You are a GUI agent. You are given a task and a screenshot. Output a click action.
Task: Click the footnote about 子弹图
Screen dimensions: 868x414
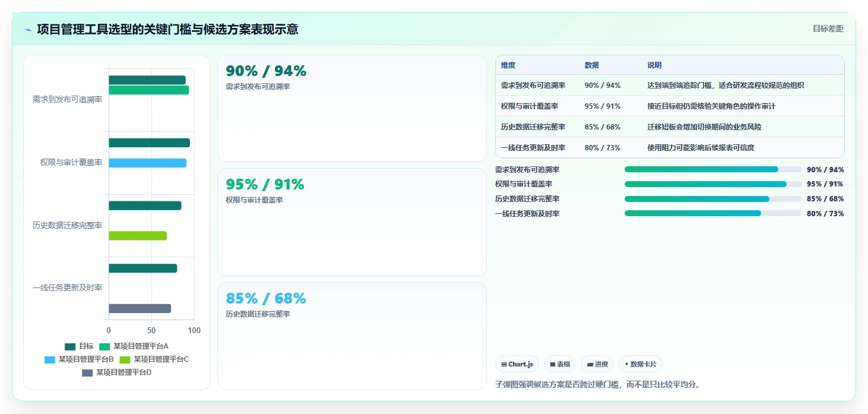click(599, 384)
